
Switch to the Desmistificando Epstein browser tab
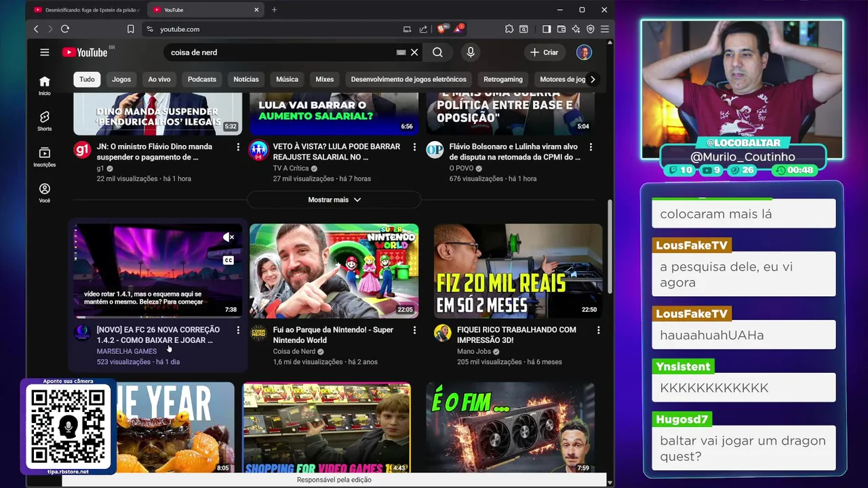87,9
